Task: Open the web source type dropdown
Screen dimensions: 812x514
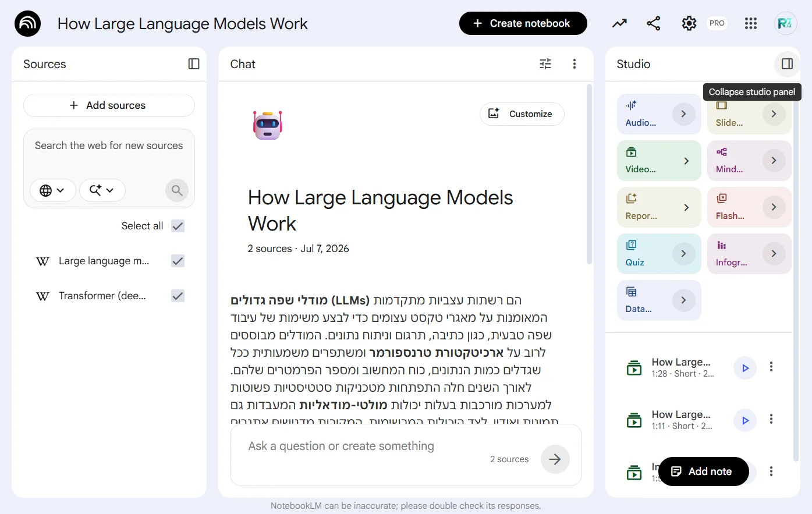Action: tap(52, 190)
